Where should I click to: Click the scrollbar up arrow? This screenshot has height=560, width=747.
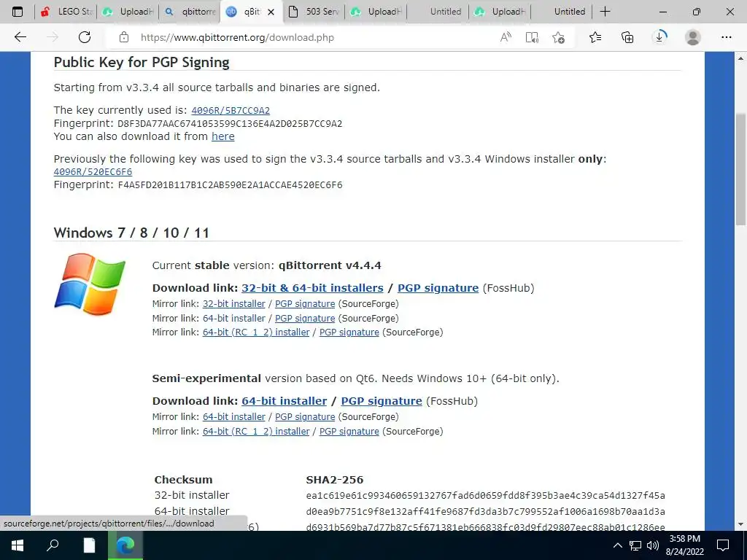point(740,58)
